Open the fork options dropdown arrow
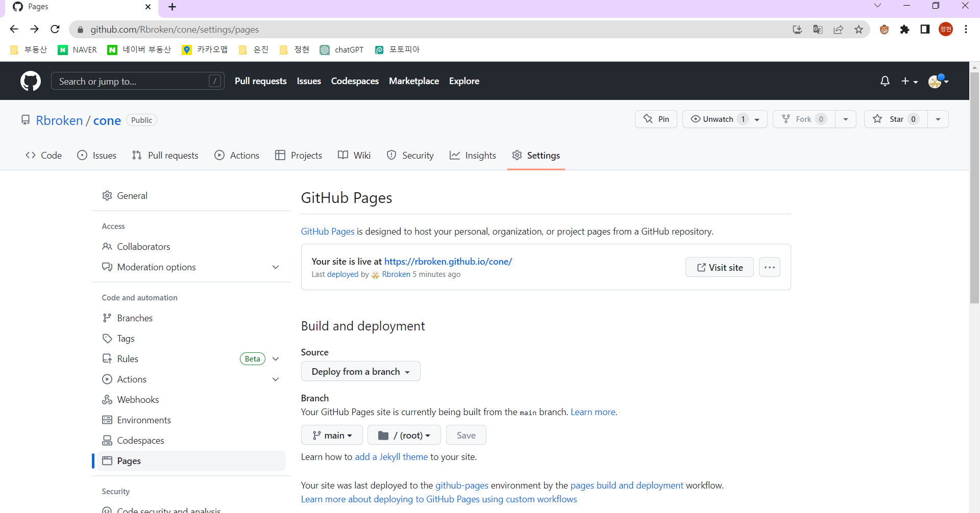980x513 pixels. point(846,119)
